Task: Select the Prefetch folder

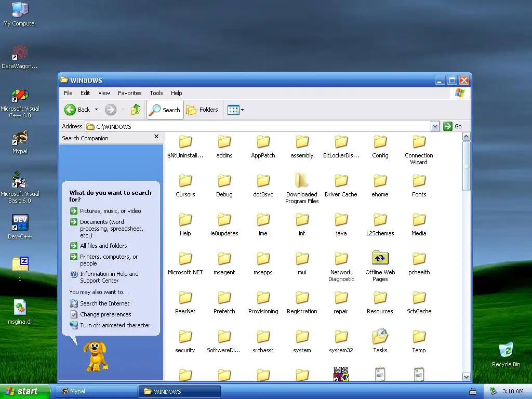Action: coord(224,303)
